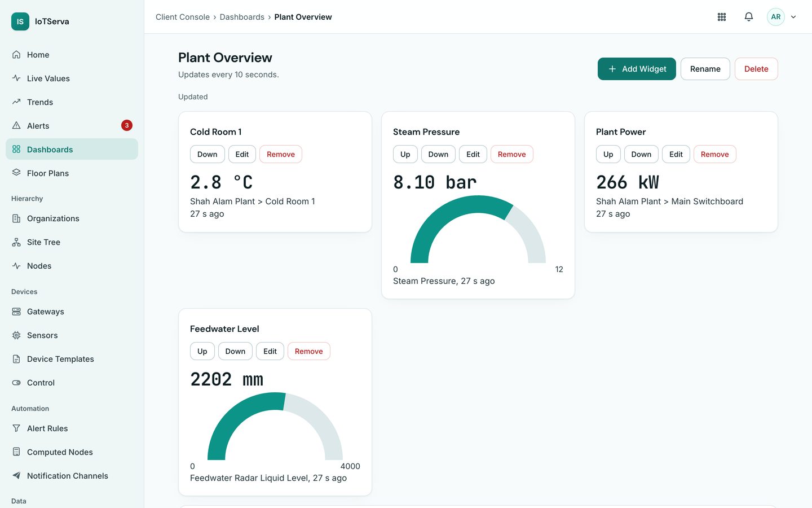Move Steam Pressure widget Down
Viewport: 812px width, 508px height.
pos(438,154)
